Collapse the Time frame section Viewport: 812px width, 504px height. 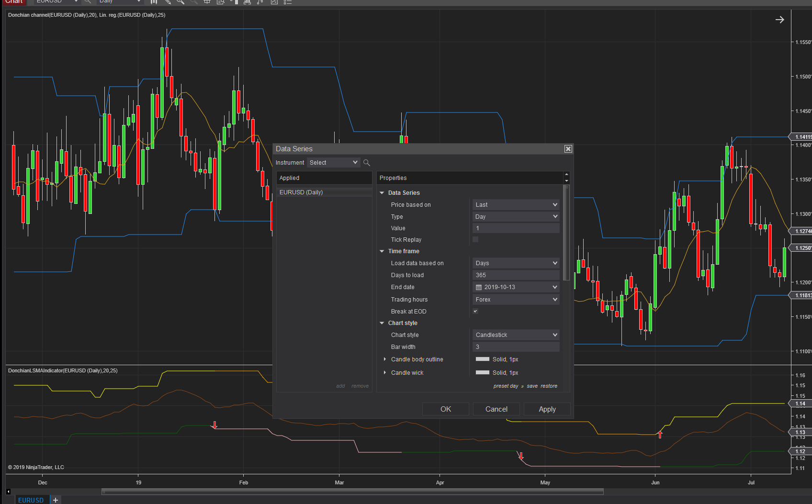coord(382,251)
